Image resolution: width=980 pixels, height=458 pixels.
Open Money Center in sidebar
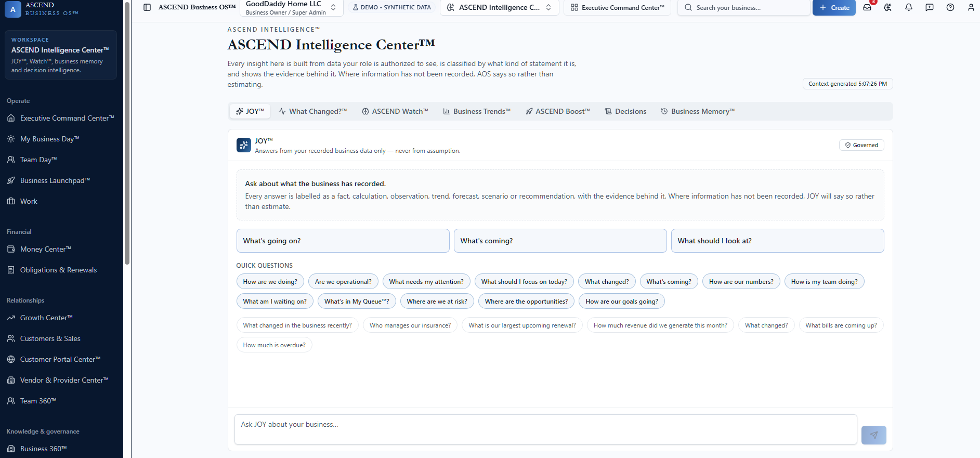click(61, 249)
